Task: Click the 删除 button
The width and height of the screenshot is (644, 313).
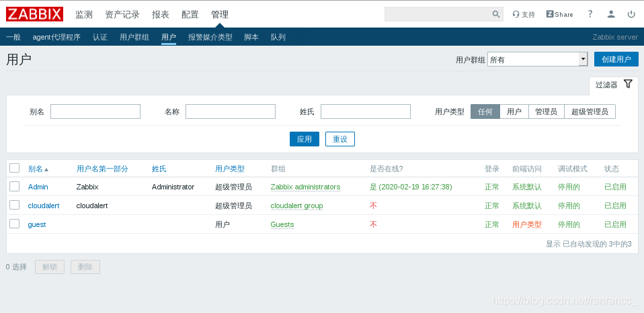Action: coord(85,267)
